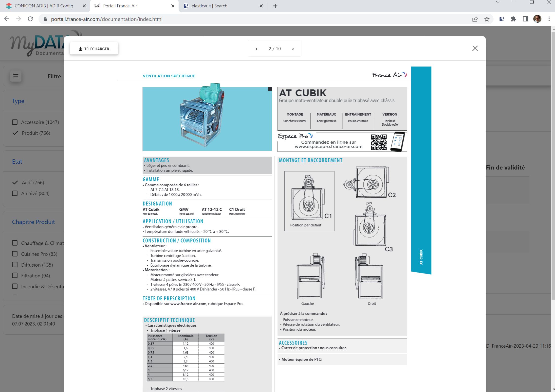
Task: Close the document viewer with X
Action: [475, 48]
